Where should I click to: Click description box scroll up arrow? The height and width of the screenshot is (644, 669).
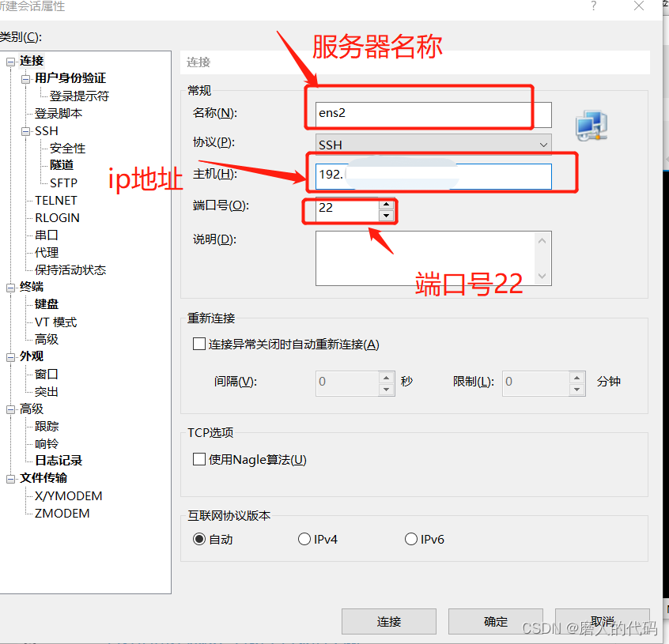point(542,241)
